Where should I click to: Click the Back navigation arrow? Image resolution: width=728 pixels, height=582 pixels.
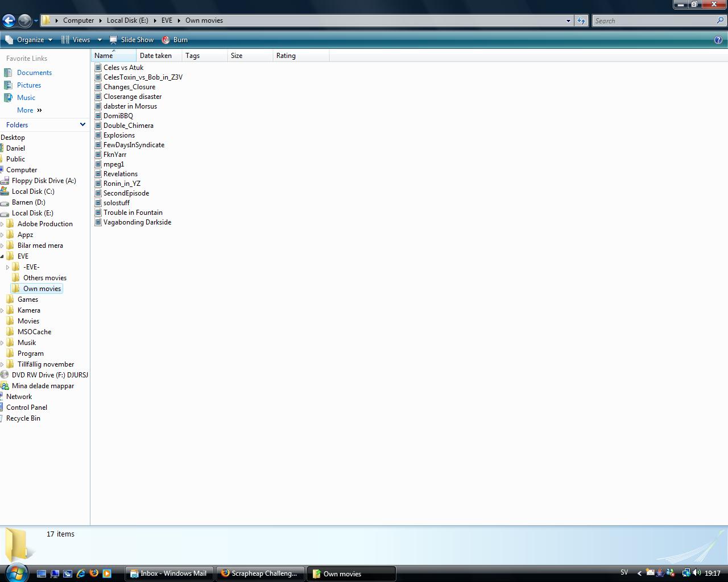point(9,20)
